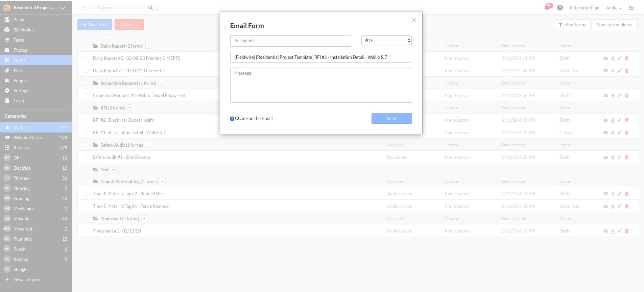644x292 pixels.
Task: Delete Time & Material Tag #2 form
Action: [x=627, y=194]
